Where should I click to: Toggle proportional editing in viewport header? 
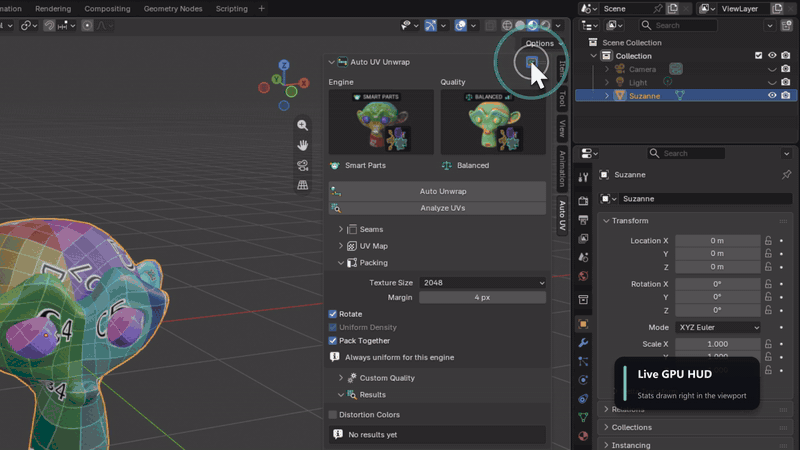coord(87,25)
